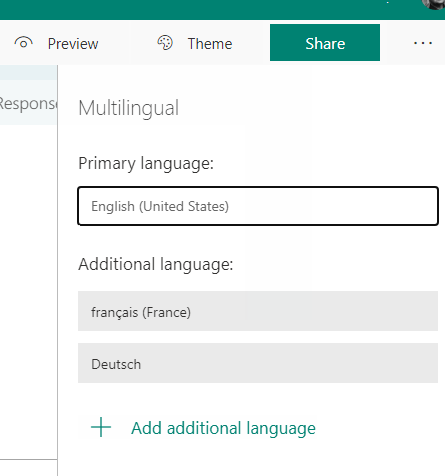Open the Preview label in the toolbar
This screenshot has width=445, height=476.
[x=73, y=44]
